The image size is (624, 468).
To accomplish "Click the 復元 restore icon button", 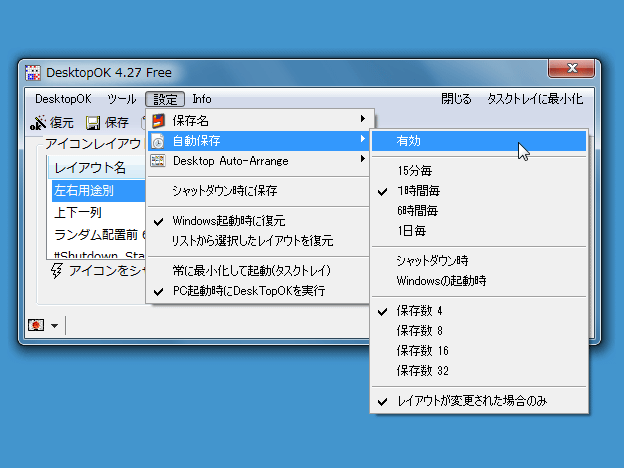I will (x=38, y=123).
